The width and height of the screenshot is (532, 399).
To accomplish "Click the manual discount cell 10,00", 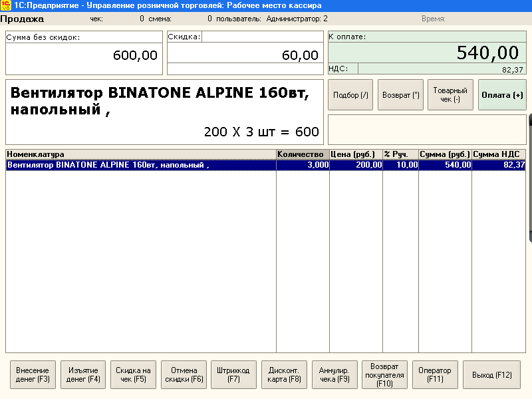I will [x=401, y=165].
